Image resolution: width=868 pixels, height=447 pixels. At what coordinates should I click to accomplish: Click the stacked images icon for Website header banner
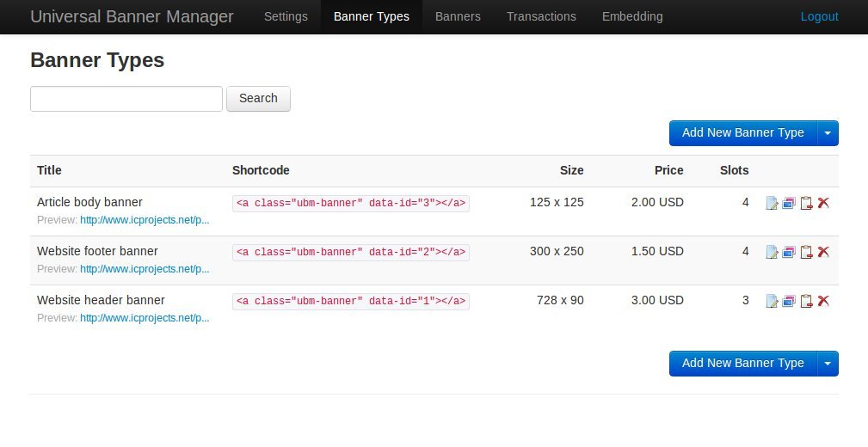pyautogui.click(x=789, y=302)
